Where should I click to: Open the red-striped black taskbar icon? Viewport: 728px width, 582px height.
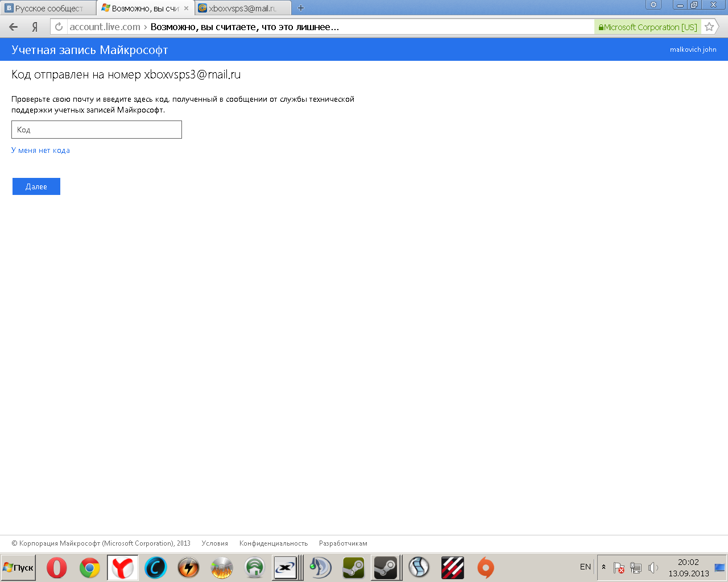453,567
